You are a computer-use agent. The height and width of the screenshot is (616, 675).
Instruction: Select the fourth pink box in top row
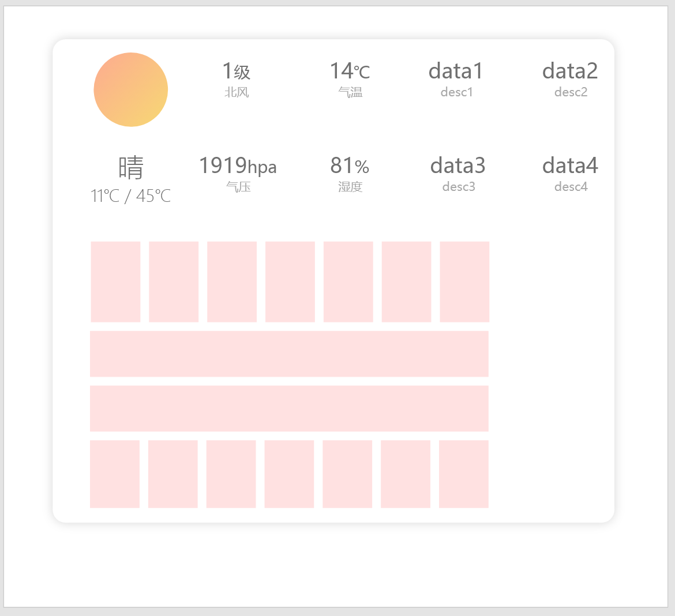290,282
